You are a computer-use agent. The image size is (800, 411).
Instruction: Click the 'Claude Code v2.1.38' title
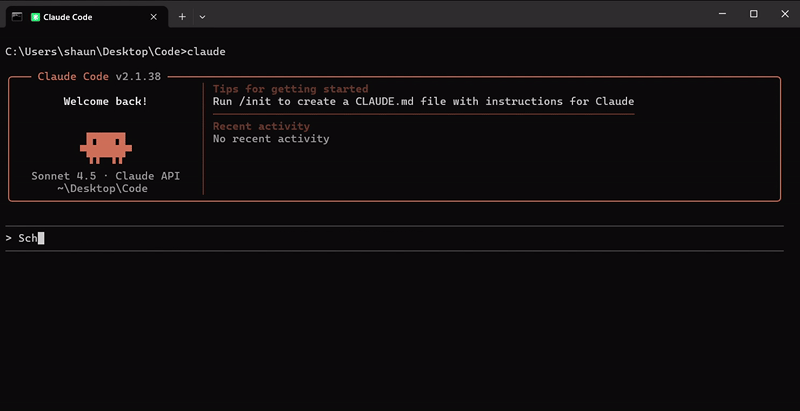[x=99, y=76]
